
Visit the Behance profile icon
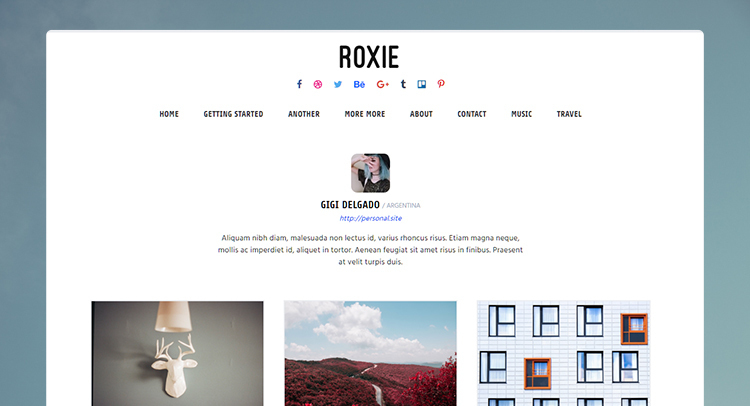pyautogui.click(x=359, y=84)
